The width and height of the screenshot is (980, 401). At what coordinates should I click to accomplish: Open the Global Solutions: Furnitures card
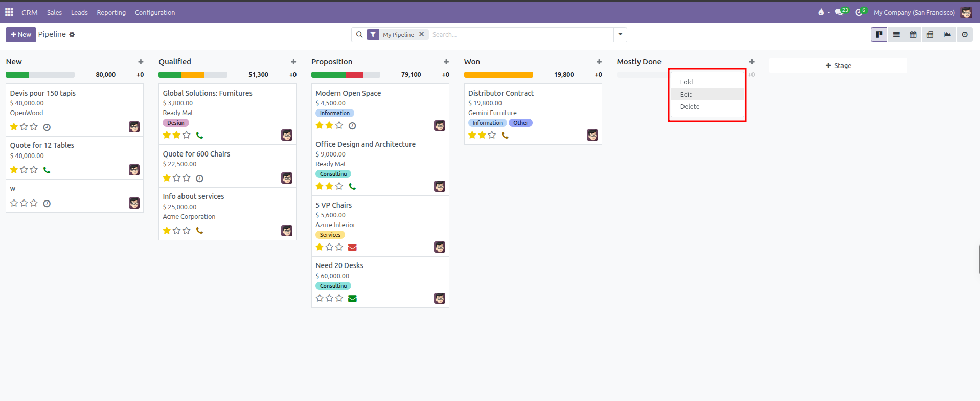227,114
